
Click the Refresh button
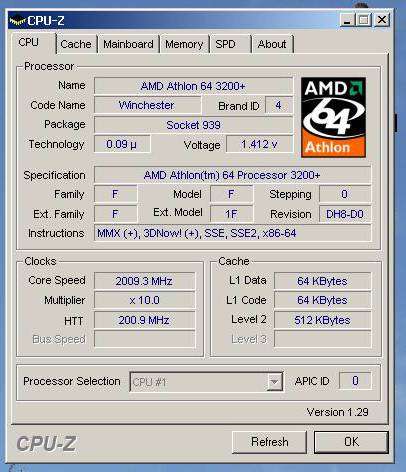(269, 442)
